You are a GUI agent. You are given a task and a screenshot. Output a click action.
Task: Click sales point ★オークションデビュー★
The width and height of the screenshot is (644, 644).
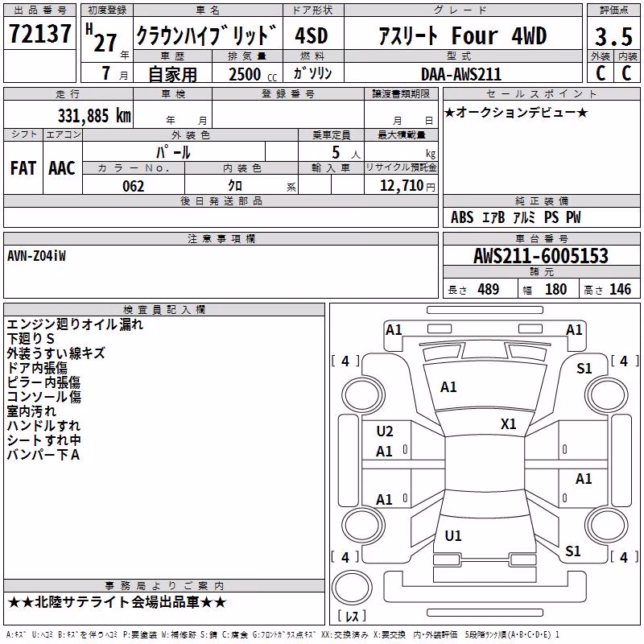[516, 113]
